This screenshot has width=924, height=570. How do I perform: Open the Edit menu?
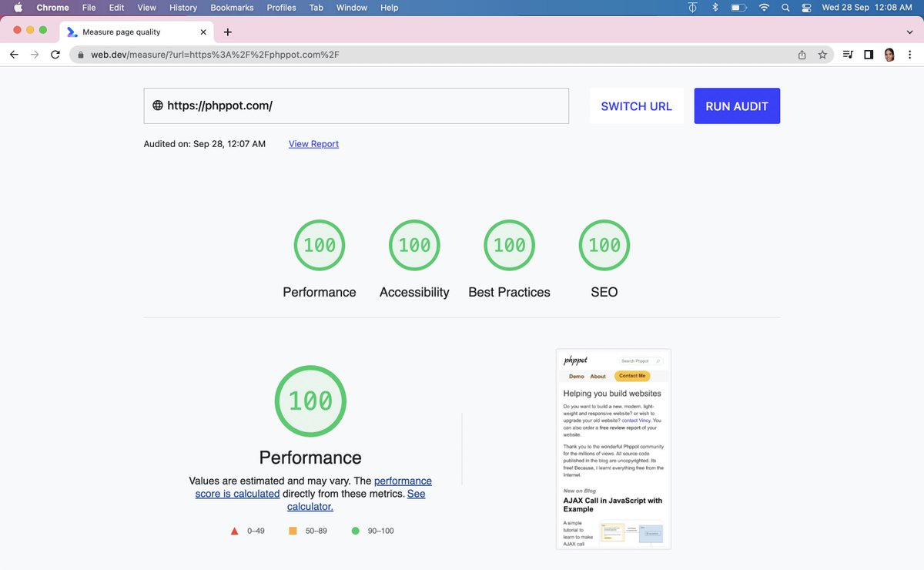116,8
